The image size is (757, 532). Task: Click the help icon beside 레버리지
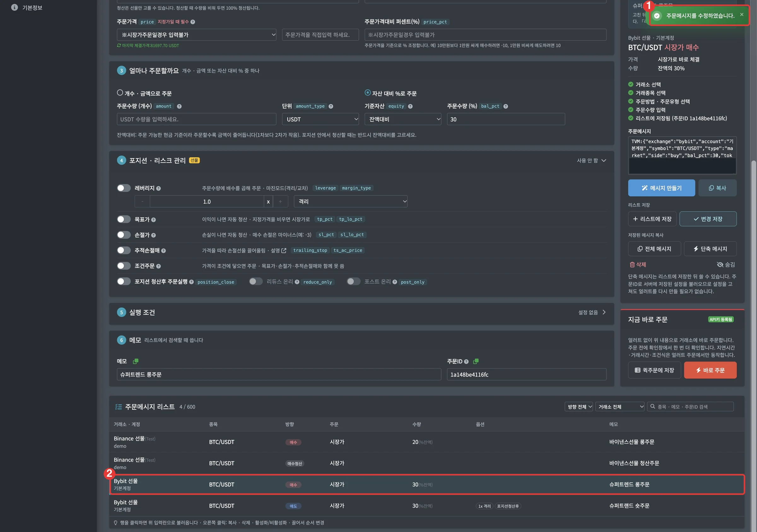159,188
